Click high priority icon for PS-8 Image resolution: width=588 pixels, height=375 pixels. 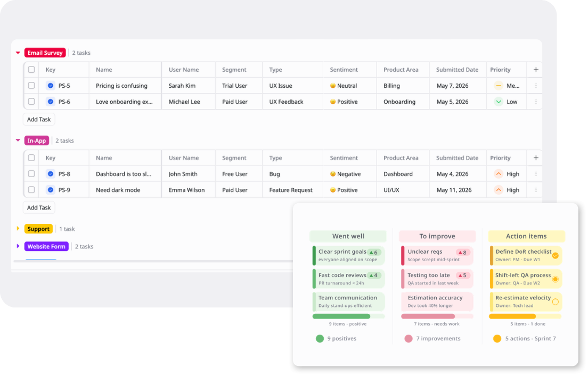499,174
